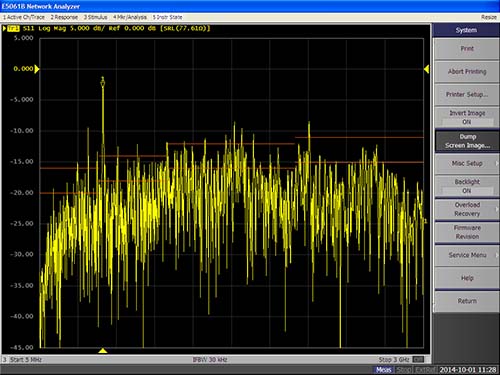Click the Meas status indicator
This screenshot has height=375, width=500.
(x=384, y=370)
